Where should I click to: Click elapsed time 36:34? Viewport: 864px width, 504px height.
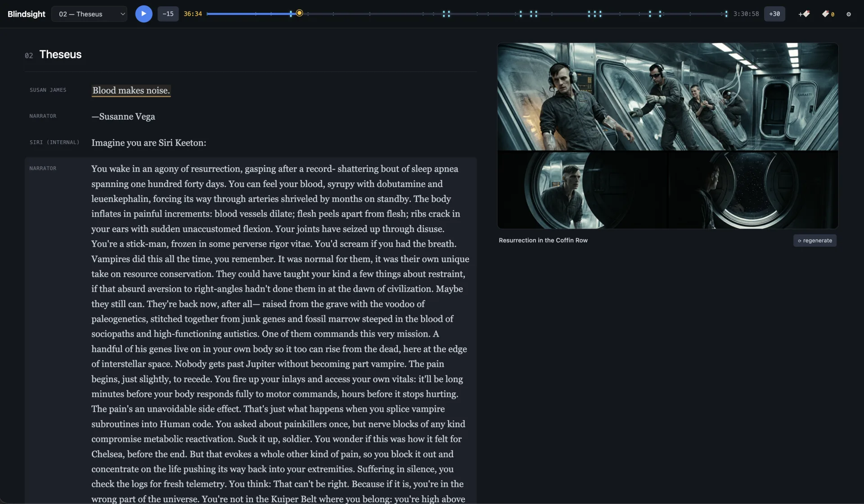pyautogui.click(x=193, y=14)
